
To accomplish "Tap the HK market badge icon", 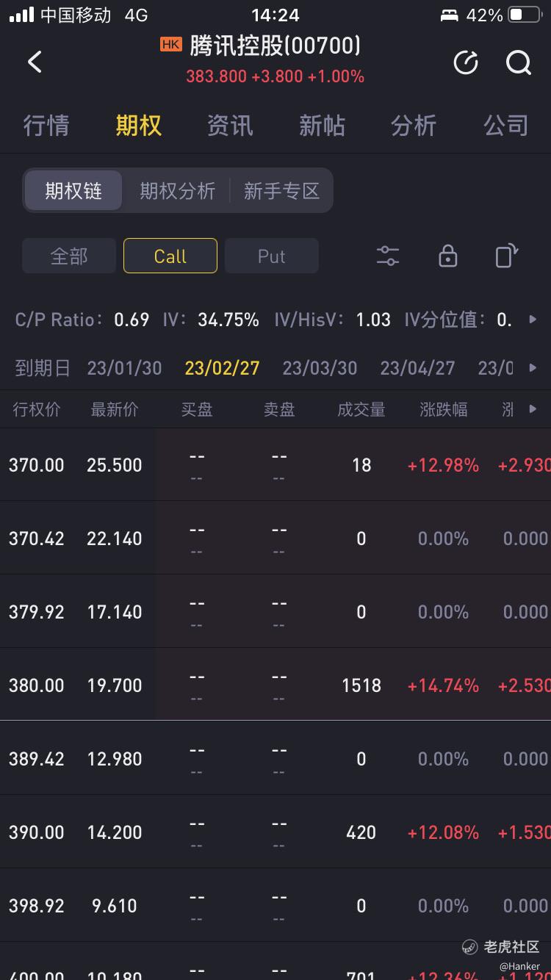I will (170, 45).
